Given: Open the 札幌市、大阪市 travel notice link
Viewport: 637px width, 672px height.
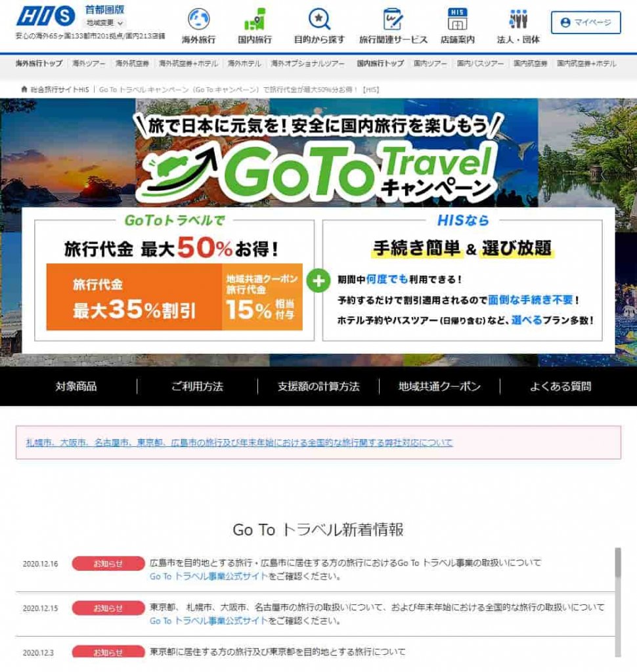Looking at the screenshot, I should click(x=239, y=442).
